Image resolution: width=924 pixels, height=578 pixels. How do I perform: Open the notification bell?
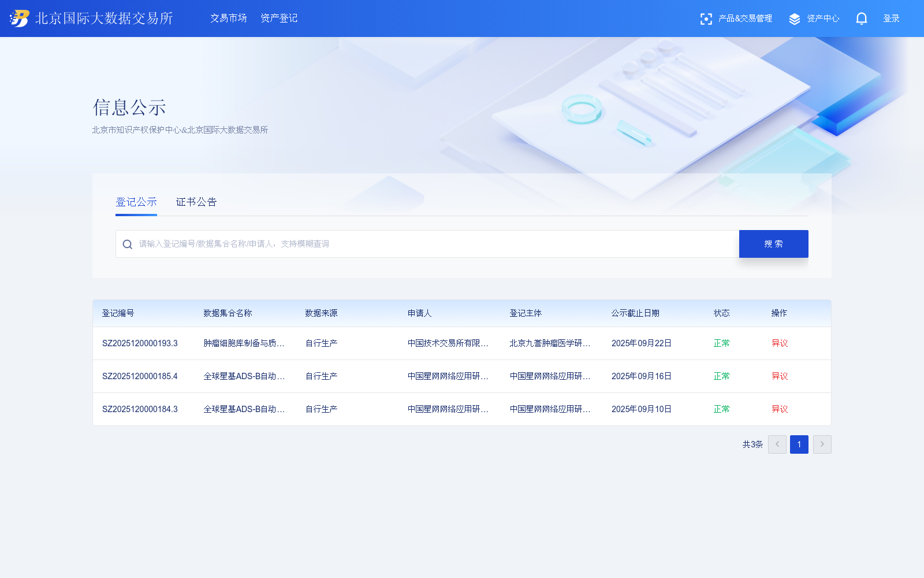[862, 18]
